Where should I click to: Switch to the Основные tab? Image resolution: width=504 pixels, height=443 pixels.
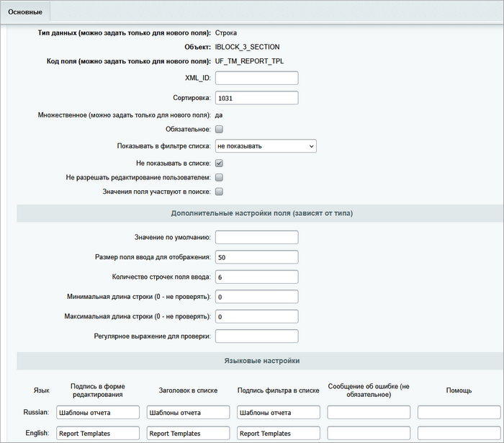pyautogui.click(x=25, y=12)
